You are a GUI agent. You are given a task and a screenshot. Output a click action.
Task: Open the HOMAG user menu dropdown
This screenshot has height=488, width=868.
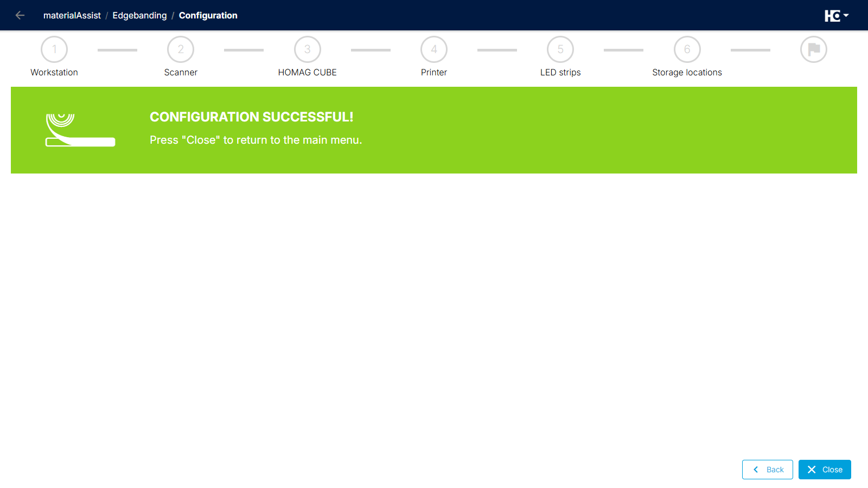click(836, 16)
